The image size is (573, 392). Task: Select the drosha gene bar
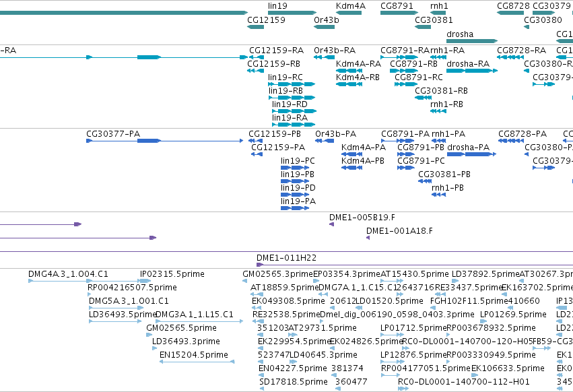(472, 41)
